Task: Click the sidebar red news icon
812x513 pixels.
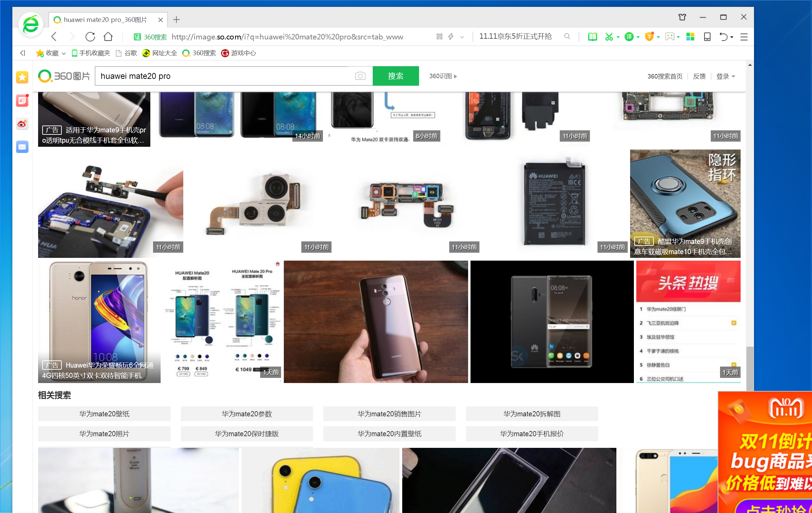Action: coord(22,100)
